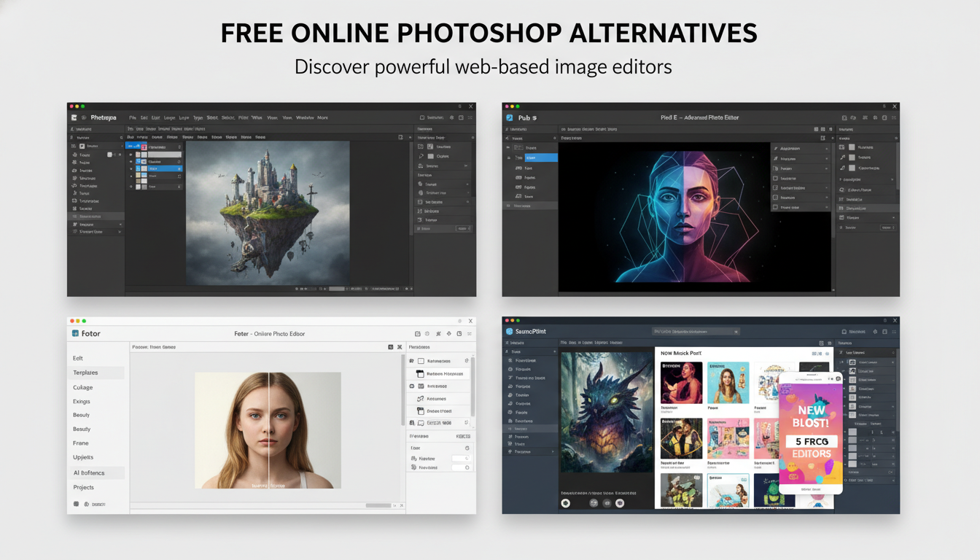This screenshot has height=560, width=980.
Task: Switch to the Templates section in Fotor's sidebar
Action: [x=85, y=373]
